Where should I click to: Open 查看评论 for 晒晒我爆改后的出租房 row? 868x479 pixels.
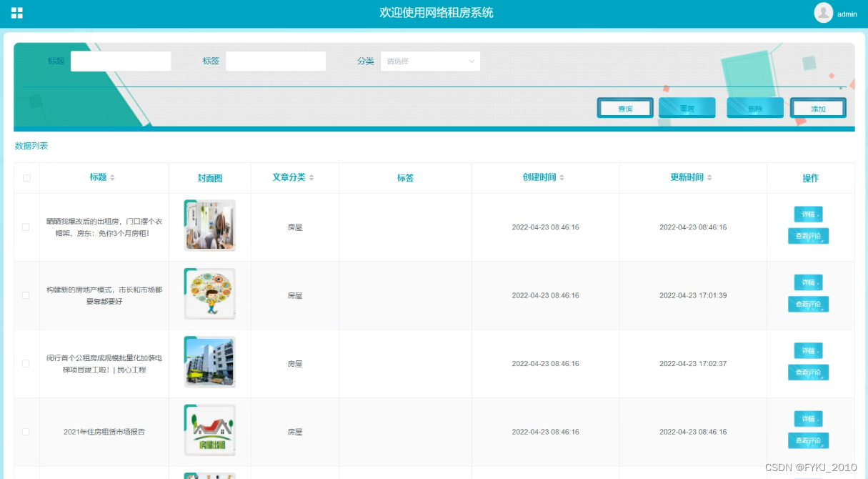coord(808,236)
